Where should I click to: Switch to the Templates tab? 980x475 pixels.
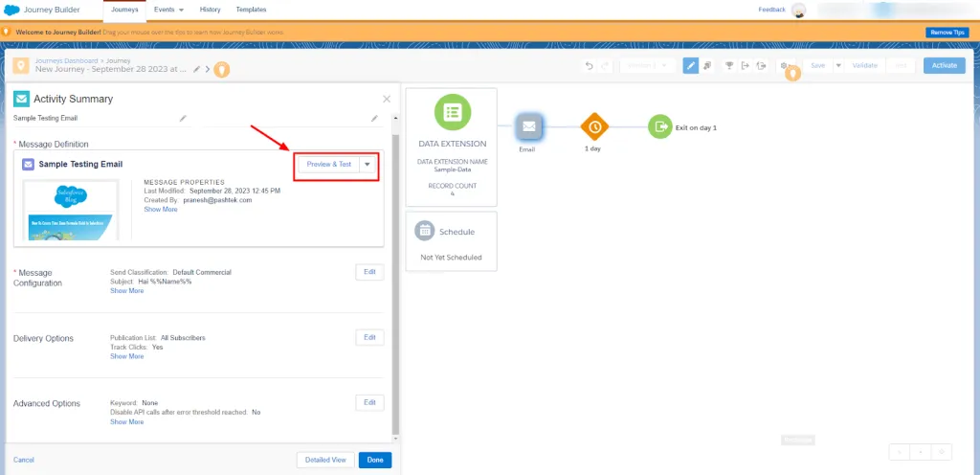pos(252,10)
